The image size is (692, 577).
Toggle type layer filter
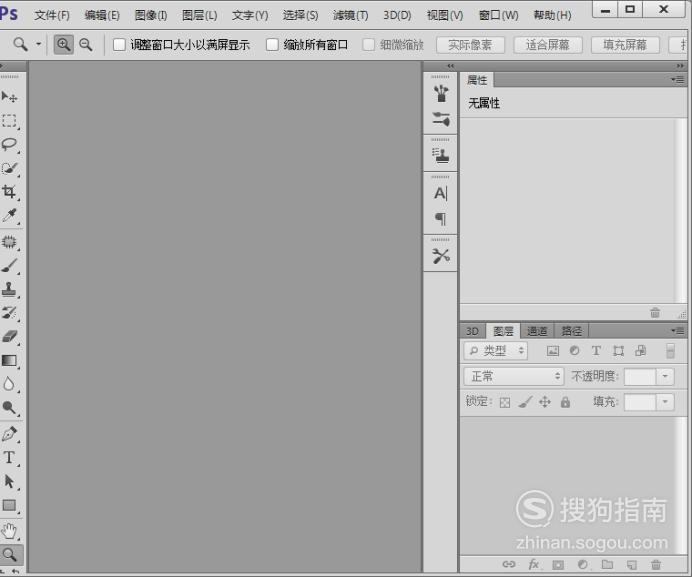(596, 351)
